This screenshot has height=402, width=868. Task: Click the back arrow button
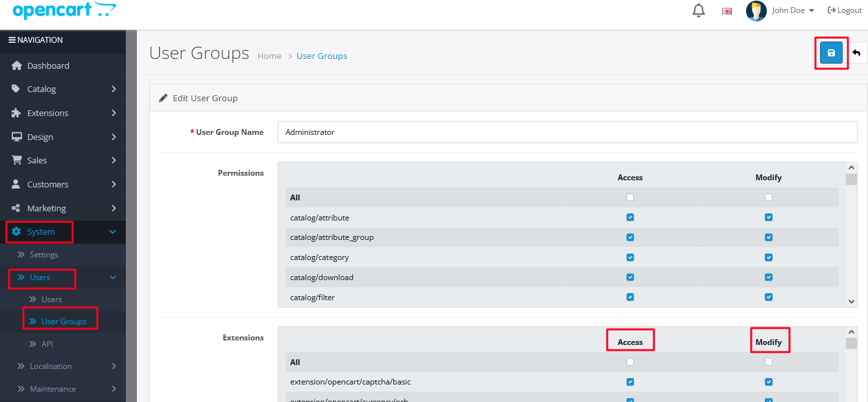pos(857,53)
